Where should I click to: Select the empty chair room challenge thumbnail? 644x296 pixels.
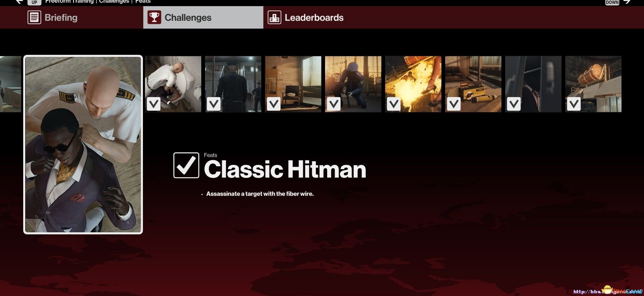(x=293, y=84)
